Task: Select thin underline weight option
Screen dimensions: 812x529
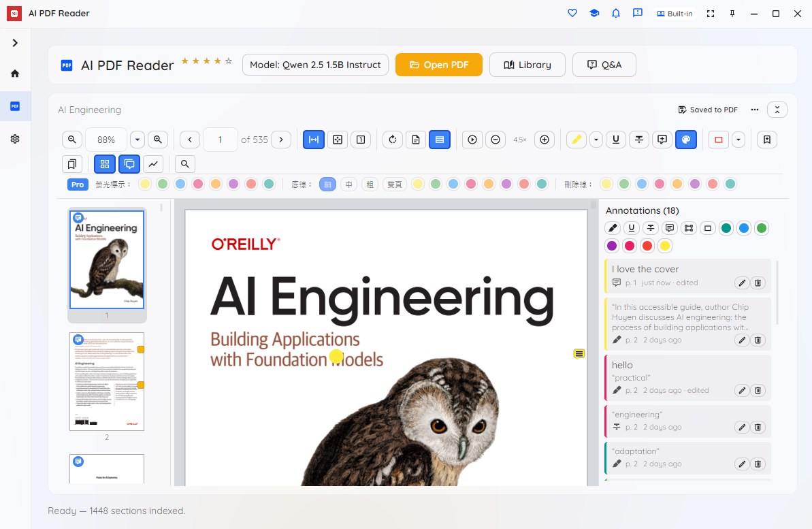Action: [x=327, y=184]
